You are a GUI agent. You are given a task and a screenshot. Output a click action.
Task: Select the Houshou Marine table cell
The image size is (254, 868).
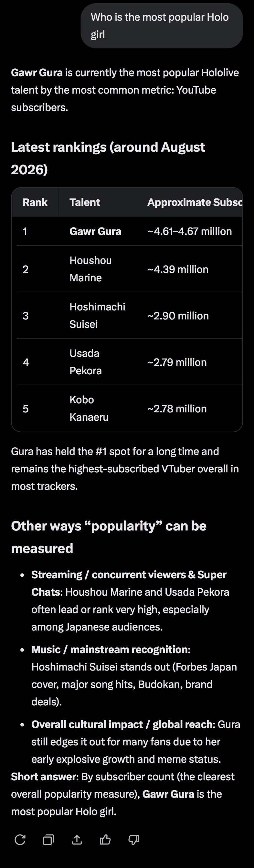point(90,269)
